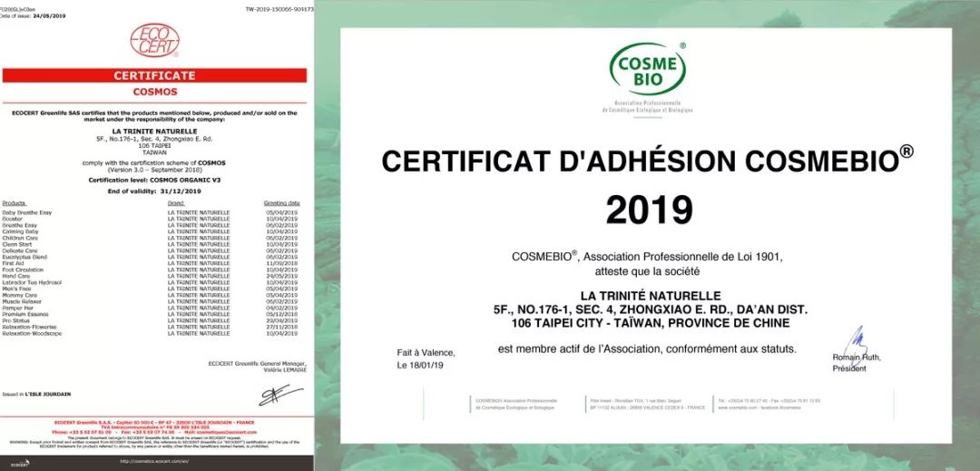Select the Children Care product row
The image size is (980, 471).
coord(151,238)
